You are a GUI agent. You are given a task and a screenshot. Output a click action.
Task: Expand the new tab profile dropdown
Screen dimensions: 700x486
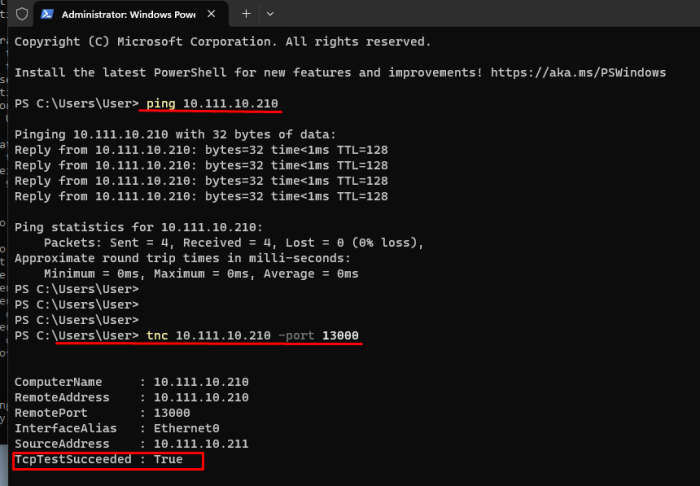[270, 14]
